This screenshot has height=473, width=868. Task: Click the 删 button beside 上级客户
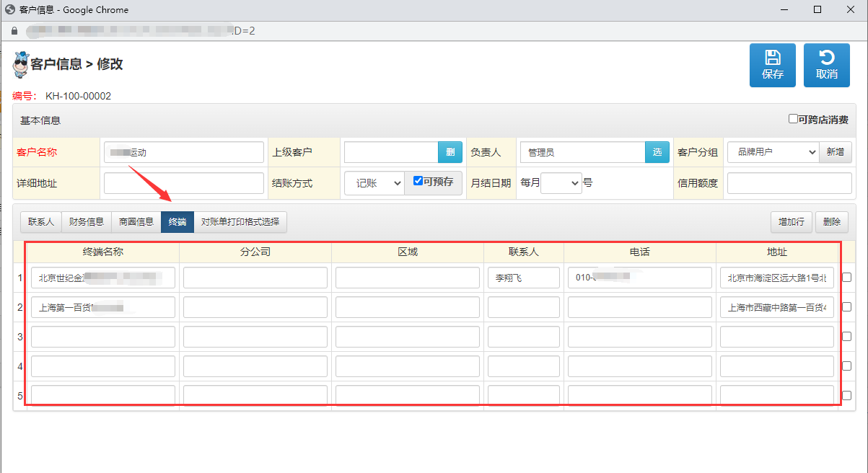click(450, 152)
